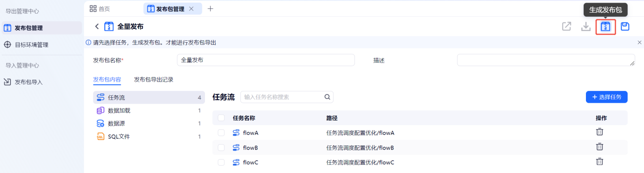Click the flowB task name

251,148
